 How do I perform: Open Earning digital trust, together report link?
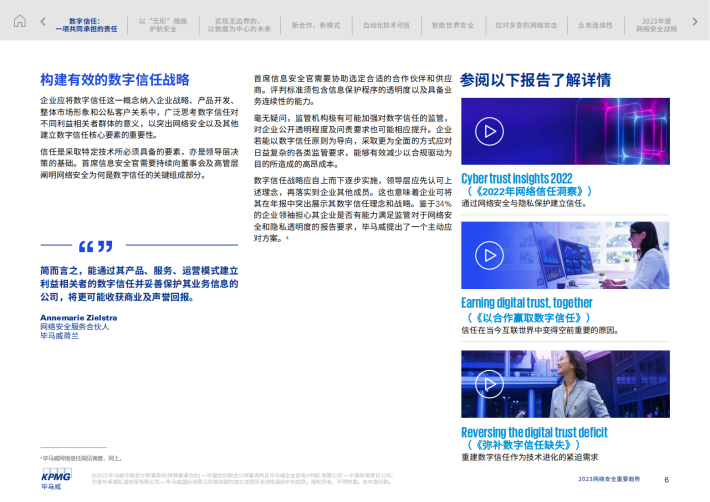point(526,303)
